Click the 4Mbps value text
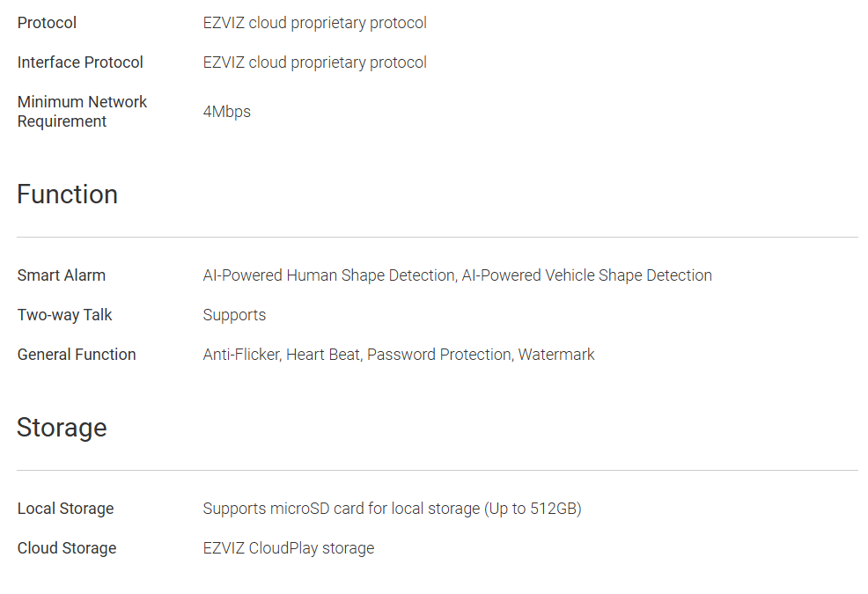The image size is (868, 594). pos(226,112)
